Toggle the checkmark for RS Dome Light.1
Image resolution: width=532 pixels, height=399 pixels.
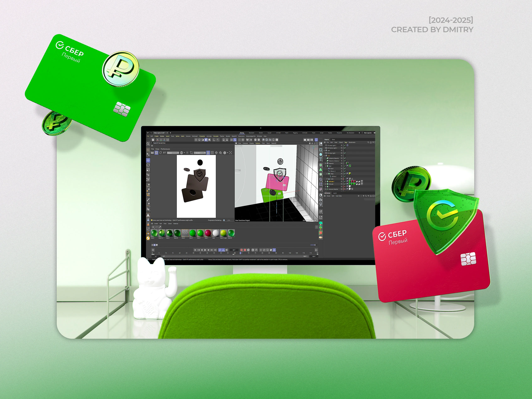coord(345,148)
